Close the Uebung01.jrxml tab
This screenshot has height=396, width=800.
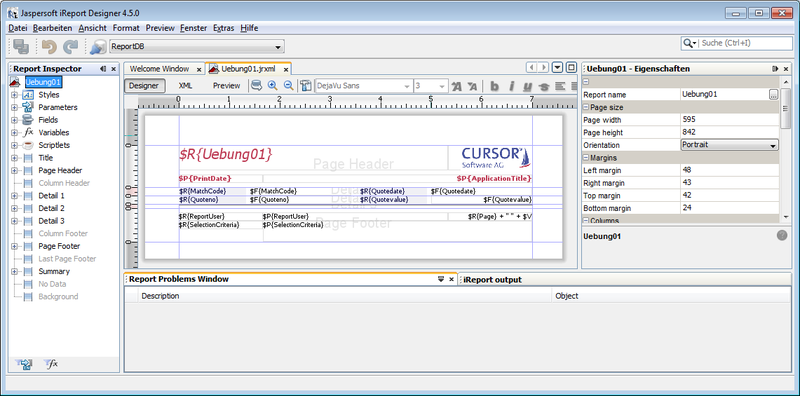pos(286,69)
